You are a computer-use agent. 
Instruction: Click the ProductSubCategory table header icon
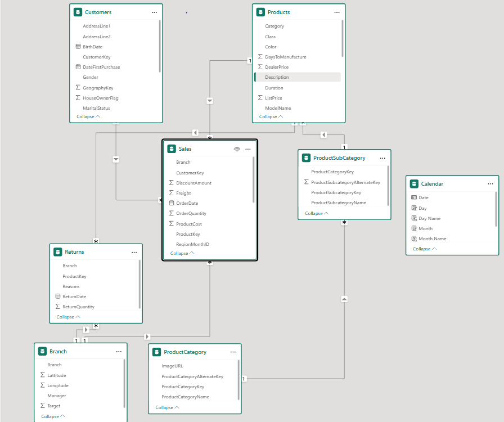pyautogui.click(x=306, y=158)
